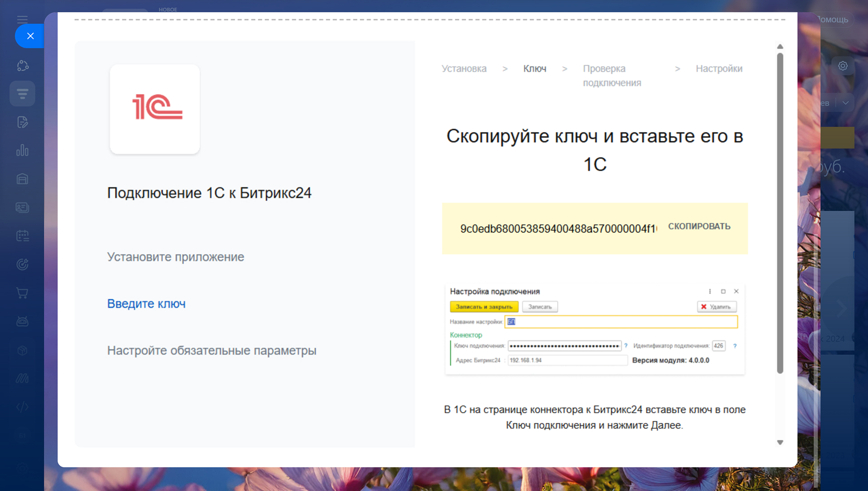Viewport: 868px width, 491px height.
Task: Open the contact card icon in sidebar
Action: point(23,208)
